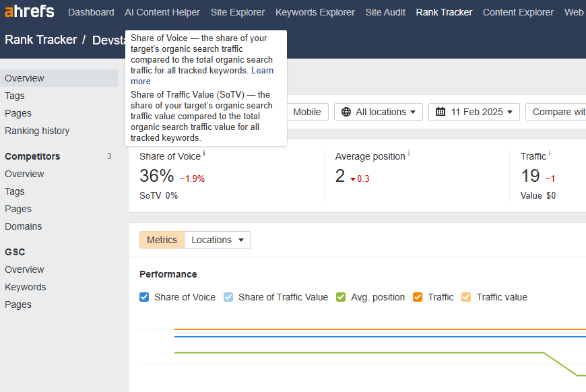Open Site Explorer
Viewport: 586px width, 392px height.
(x=238, y=12)
